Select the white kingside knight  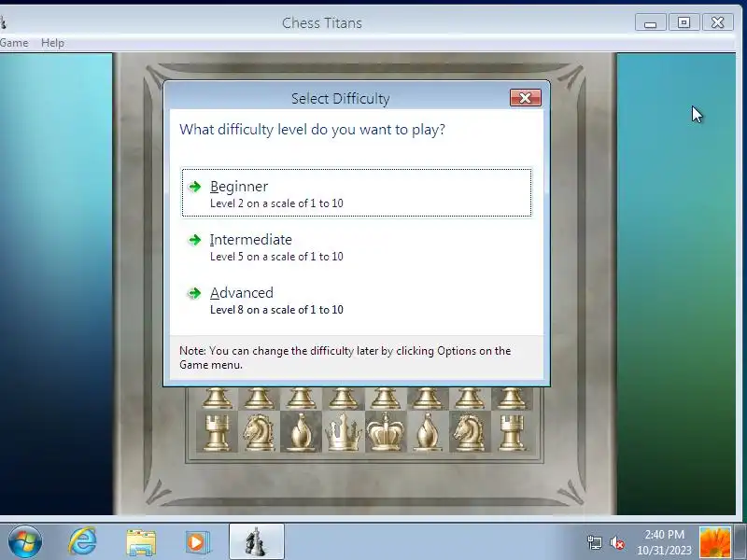(470, 432)
